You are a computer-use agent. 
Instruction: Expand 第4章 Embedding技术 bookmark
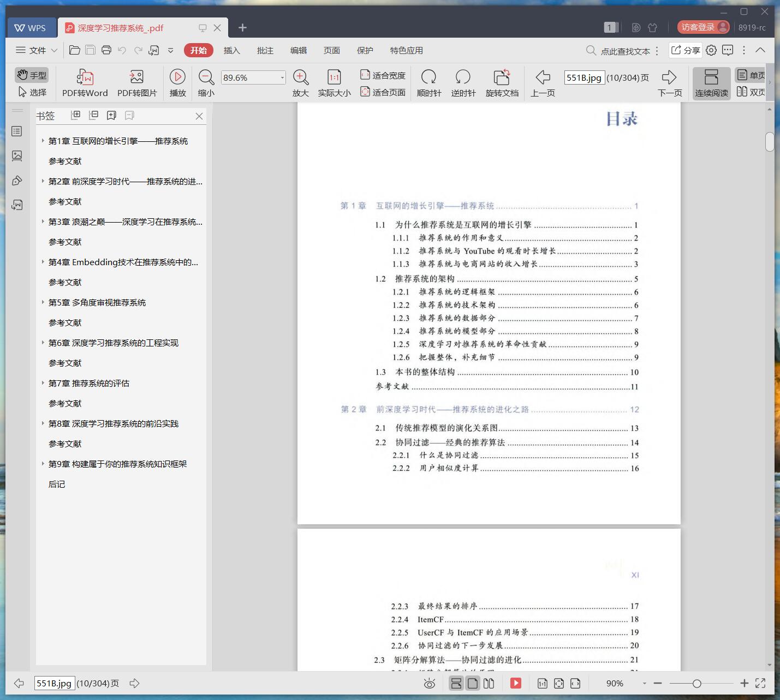pyautogui.click(x=43, y=262)
